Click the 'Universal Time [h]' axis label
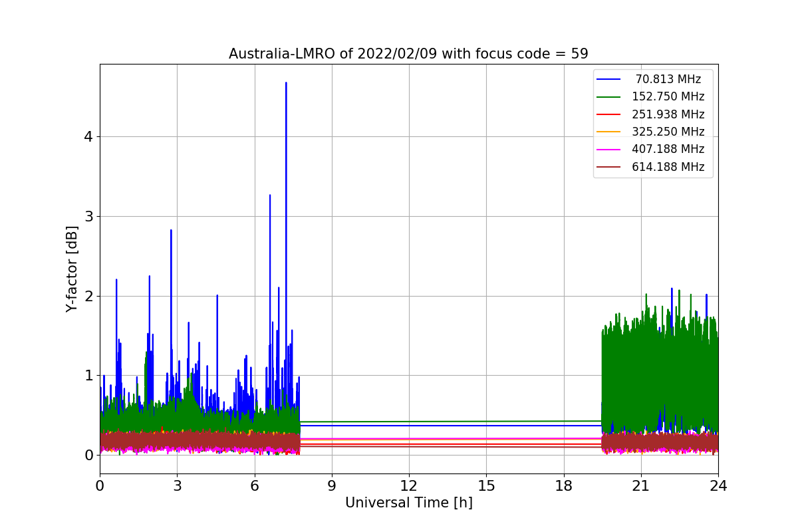Viewport: 798px width, 532px height. click(x=408, y=503)
